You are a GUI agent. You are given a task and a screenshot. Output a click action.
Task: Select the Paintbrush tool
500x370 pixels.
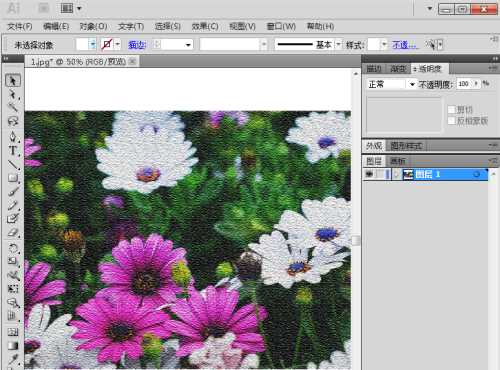coord(13,192)
